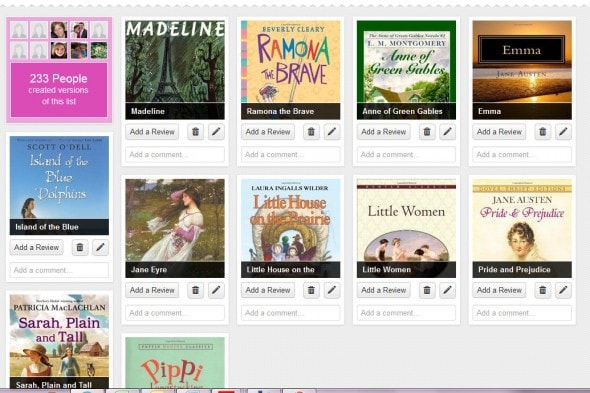
Task: Add a Review for Little House on the Prairie
Action: click(x=268, y=290)
